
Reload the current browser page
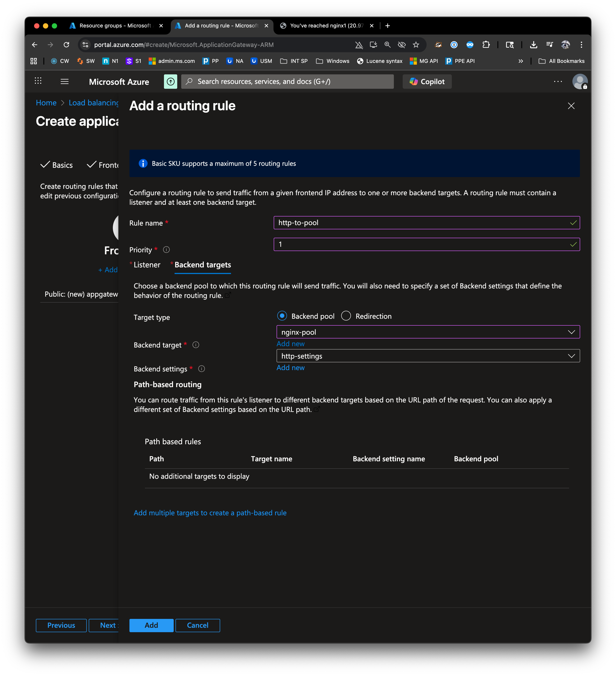tap(66, 44)
